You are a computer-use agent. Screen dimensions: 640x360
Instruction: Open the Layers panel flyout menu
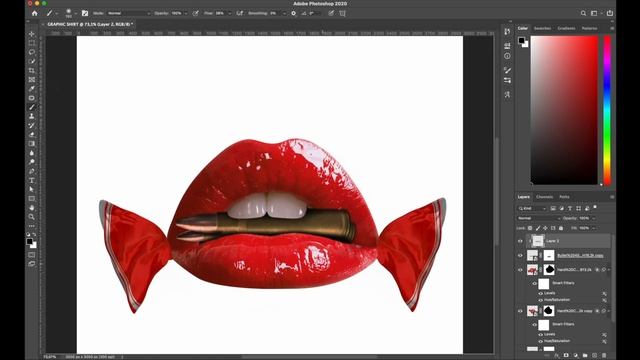pos(612,197)
